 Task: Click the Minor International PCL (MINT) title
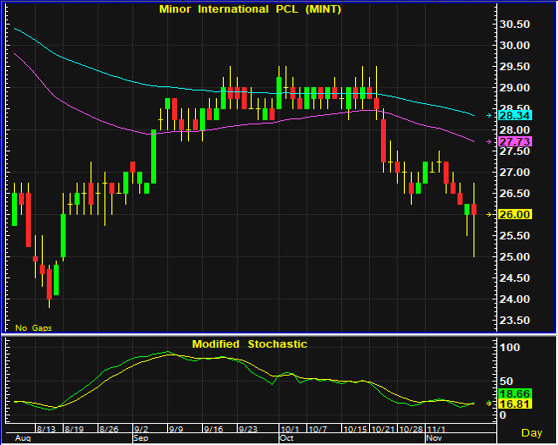pos(250,9)
